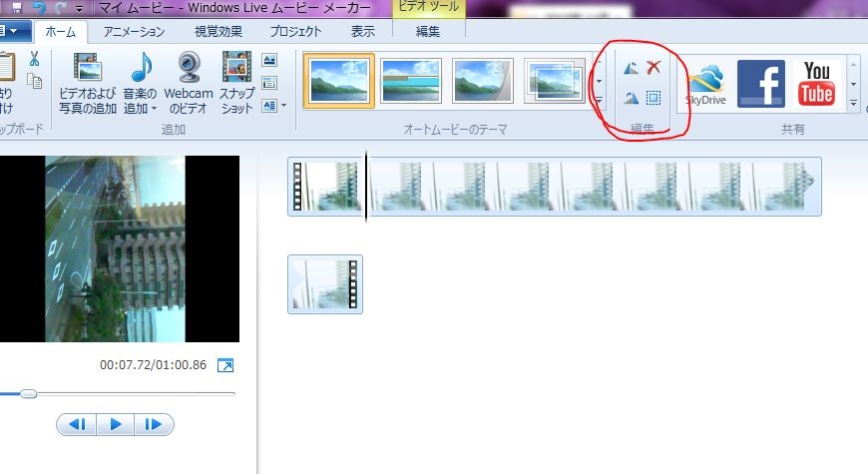Select the third AutoMovie theme thumbnail
This screenshot has width=868, height=474.
tap(483, 81)
